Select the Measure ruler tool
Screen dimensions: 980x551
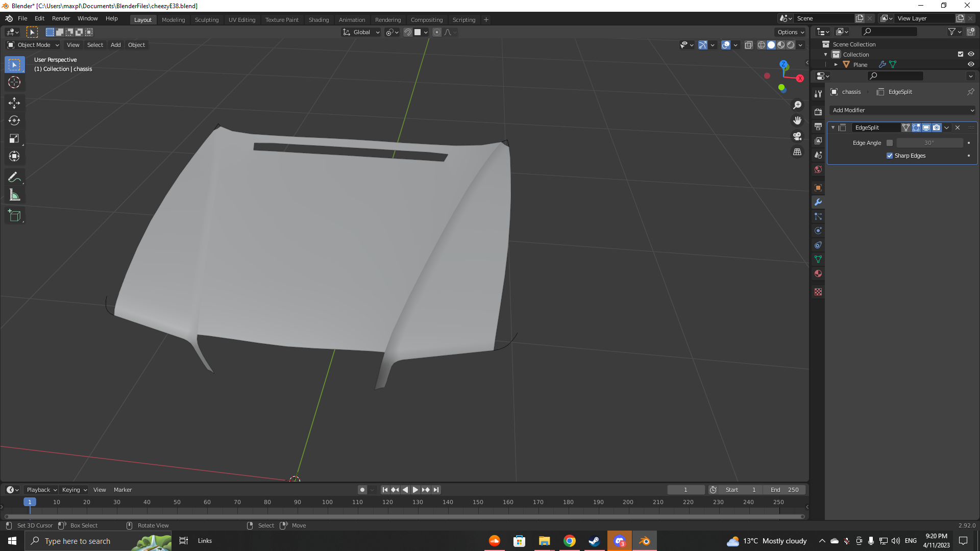14,195
